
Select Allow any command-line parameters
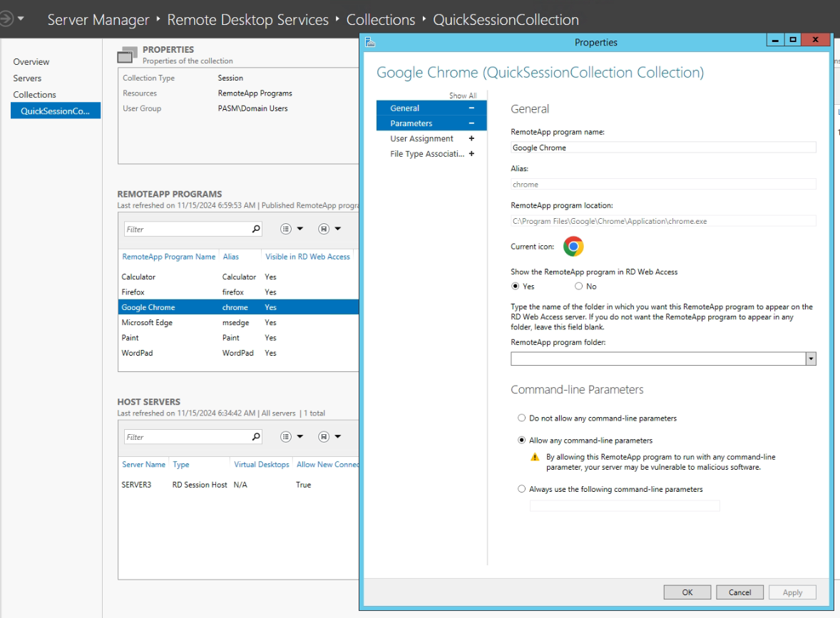521,441
